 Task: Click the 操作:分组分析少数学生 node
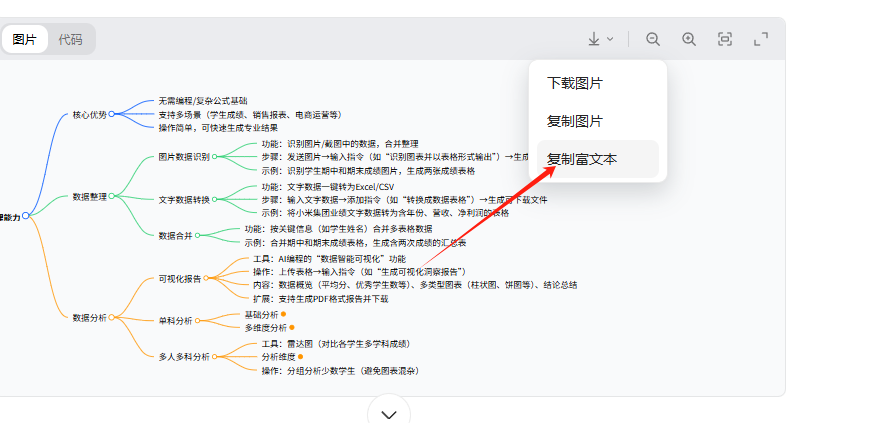[x=340, y=370]
